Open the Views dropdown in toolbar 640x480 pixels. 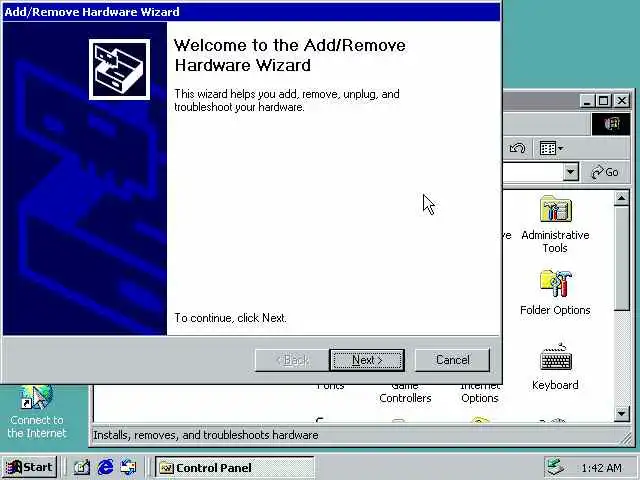tap(551, 148)
